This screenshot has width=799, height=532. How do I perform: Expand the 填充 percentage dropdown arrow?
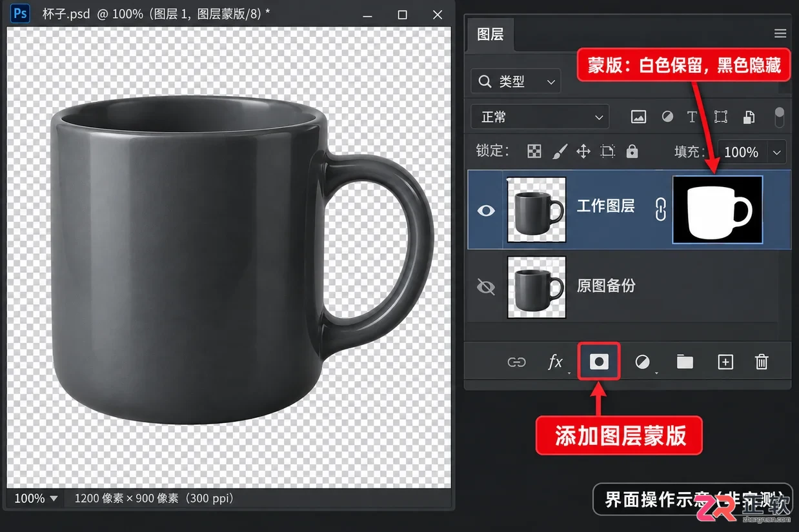click(776, 153)
